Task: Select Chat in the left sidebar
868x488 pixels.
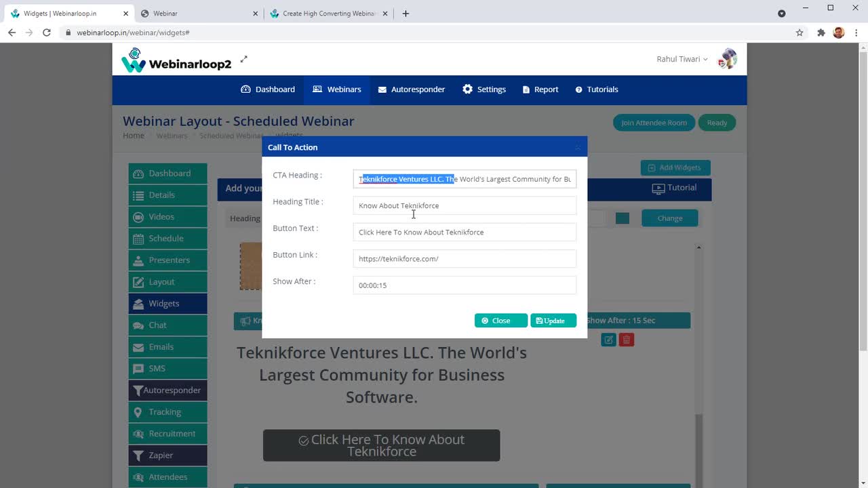Action: click(x=168, y=325)
